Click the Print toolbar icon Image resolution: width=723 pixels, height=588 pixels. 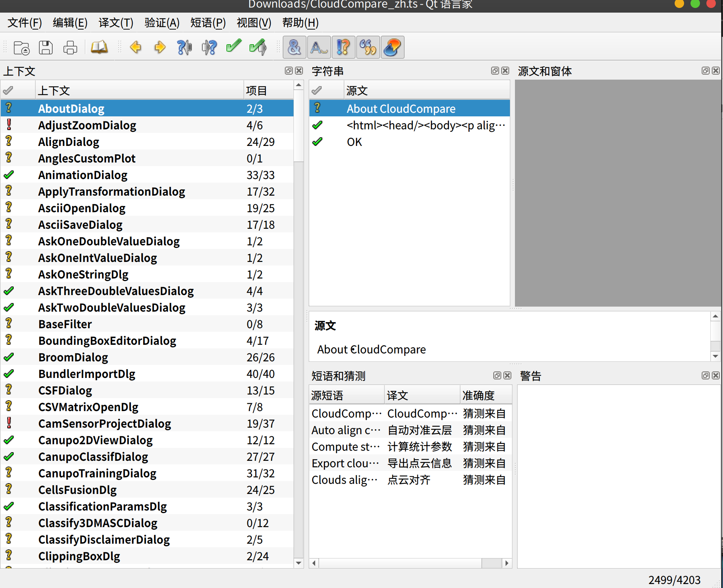click(x=70, y=48)
